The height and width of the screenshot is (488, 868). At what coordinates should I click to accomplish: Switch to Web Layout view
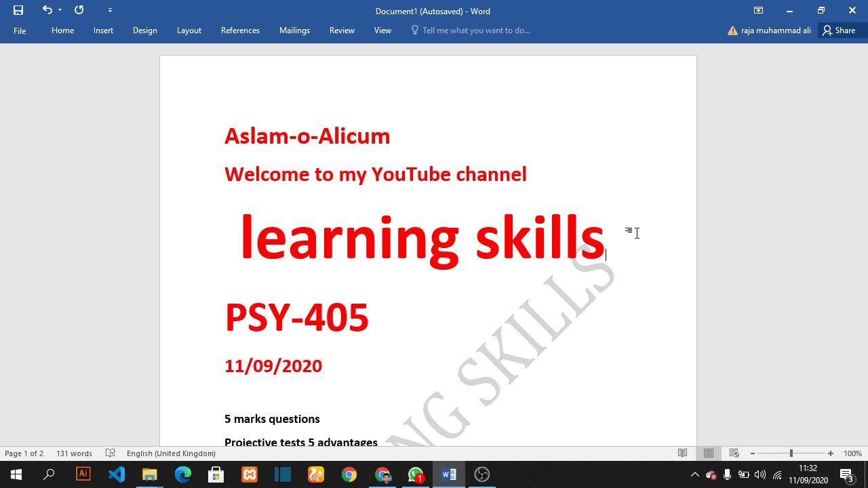point(734,453)
